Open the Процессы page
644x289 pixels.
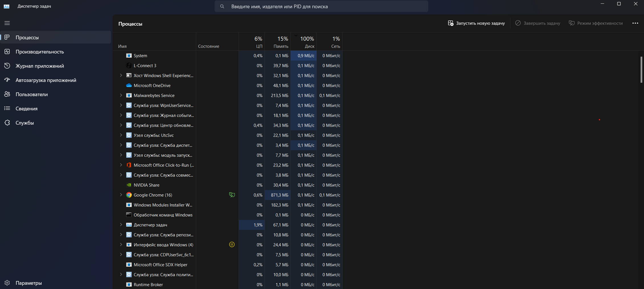coord(56,37)
